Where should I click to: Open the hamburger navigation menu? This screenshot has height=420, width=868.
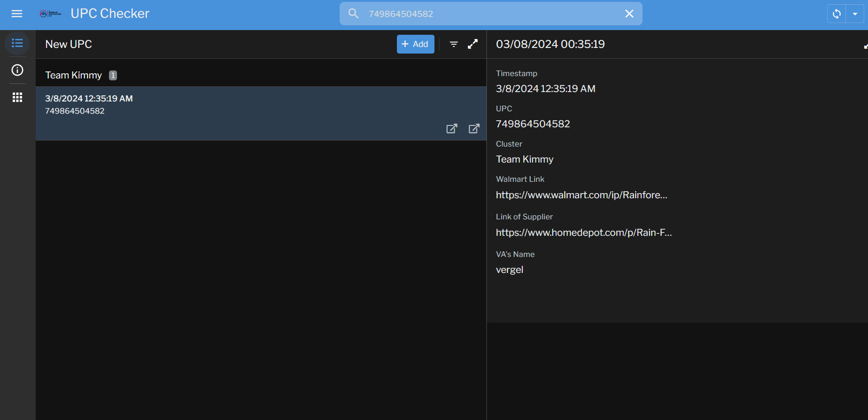click(x=17, y=14)
